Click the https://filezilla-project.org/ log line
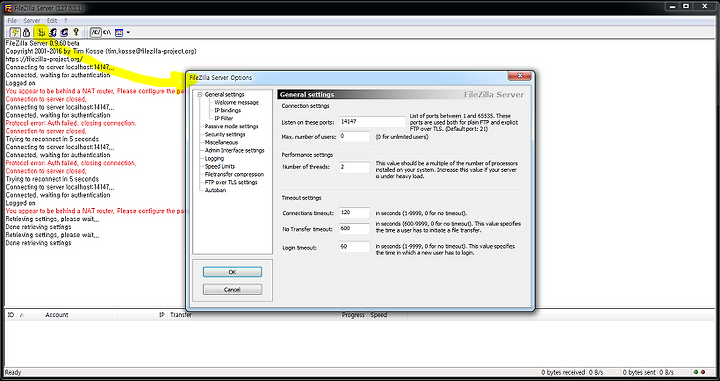Screen dimensions: 720x381 [x=44, y=59]
